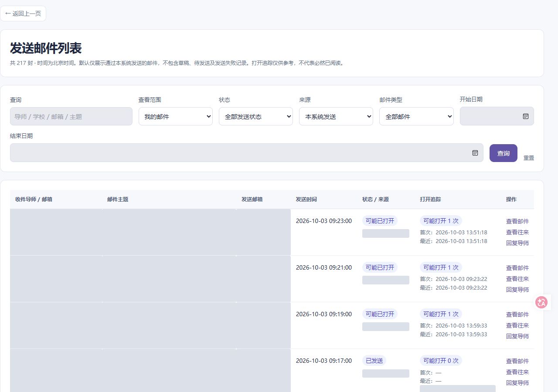The height and width of the screenshot is (392, 558).
Task: Click 可能已打开 badge in the 09:19:00 row
Action: 380,314
